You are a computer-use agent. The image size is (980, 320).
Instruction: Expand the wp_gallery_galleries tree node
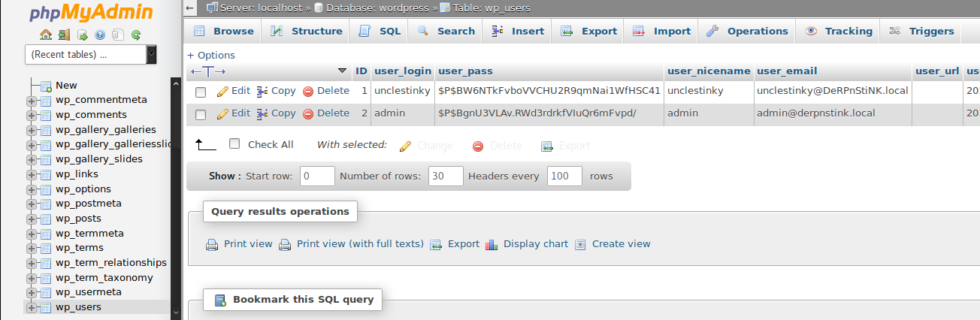tap(32, 130)
